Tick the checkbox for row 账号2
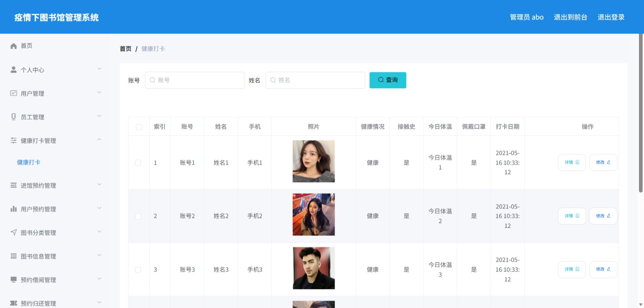 138,216
